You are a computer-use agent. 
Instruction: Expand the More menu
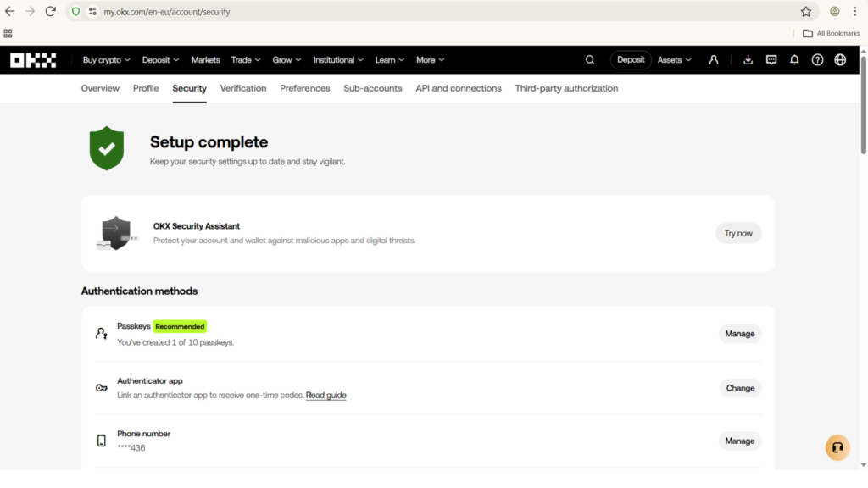(430, 60)
